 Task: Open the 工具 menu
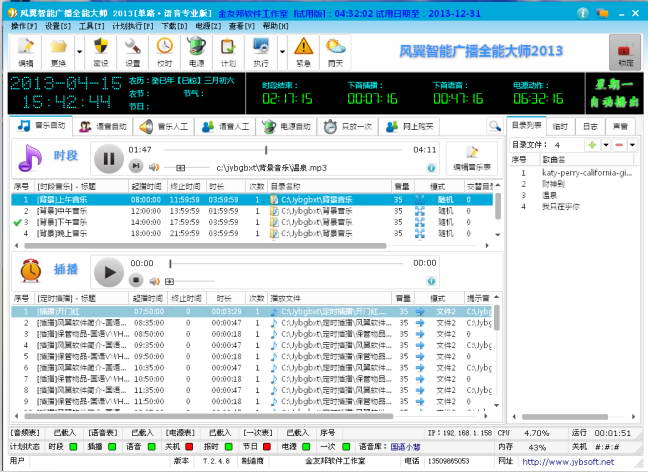(x=91, y=26)
